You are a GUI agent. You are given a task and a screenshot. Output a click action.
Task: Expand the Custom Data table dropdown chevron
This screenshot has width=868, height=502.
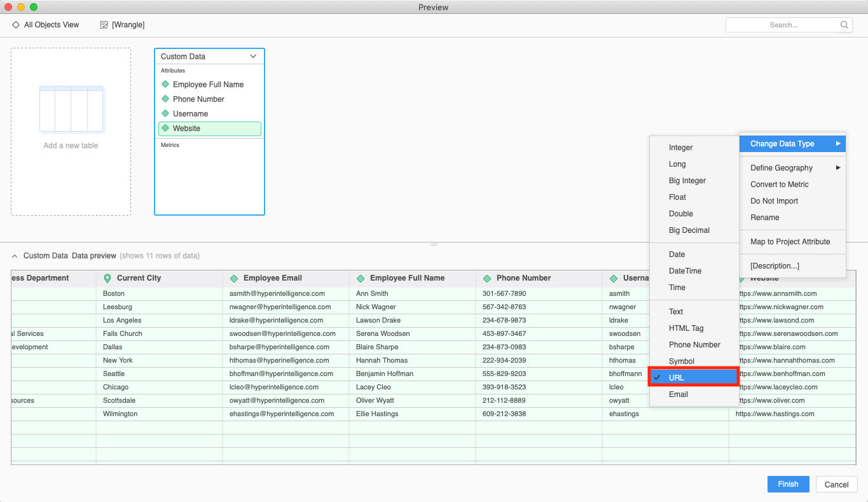253,57
